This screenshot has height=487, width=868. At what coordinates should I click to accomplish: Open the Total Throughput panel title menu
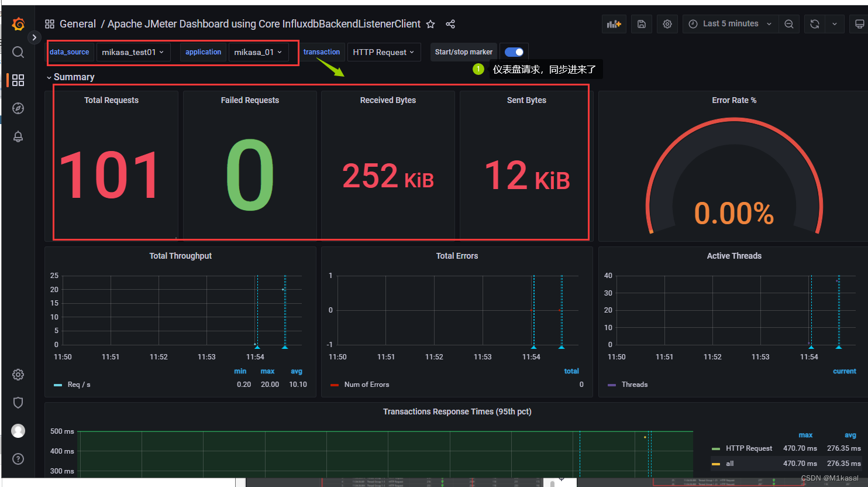[x=180, y=256]
